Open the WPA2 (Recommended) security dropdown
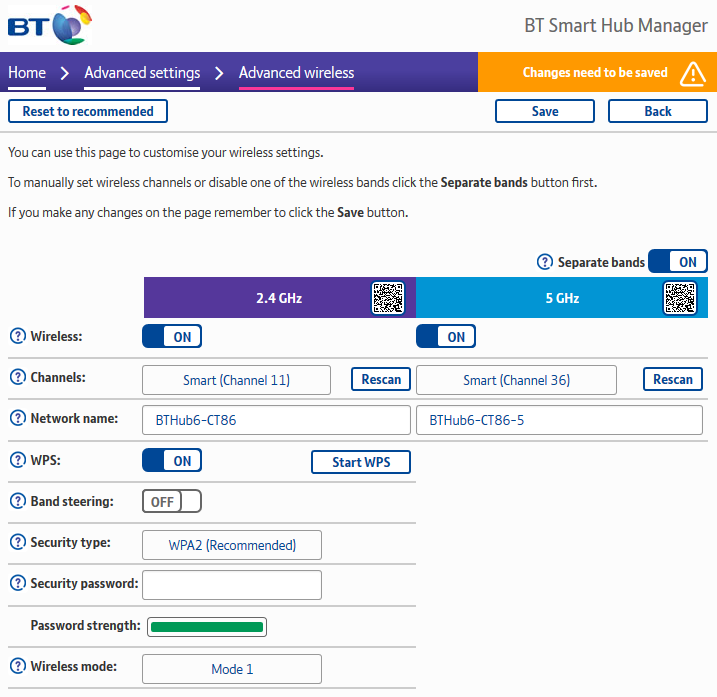 (232, 545)
